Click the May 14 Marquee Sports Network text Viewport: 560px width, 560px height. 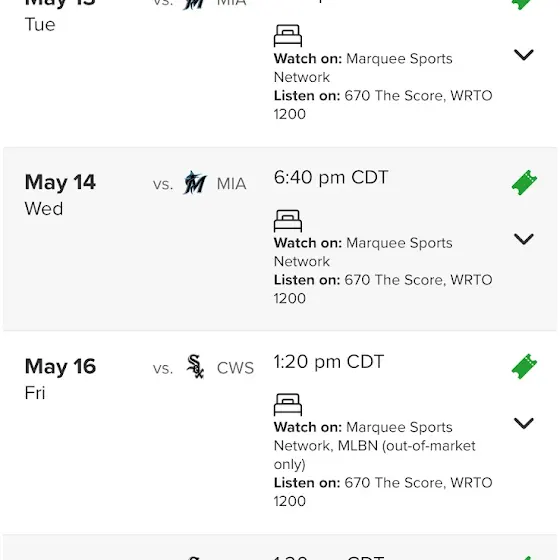[x=363, y=252]
